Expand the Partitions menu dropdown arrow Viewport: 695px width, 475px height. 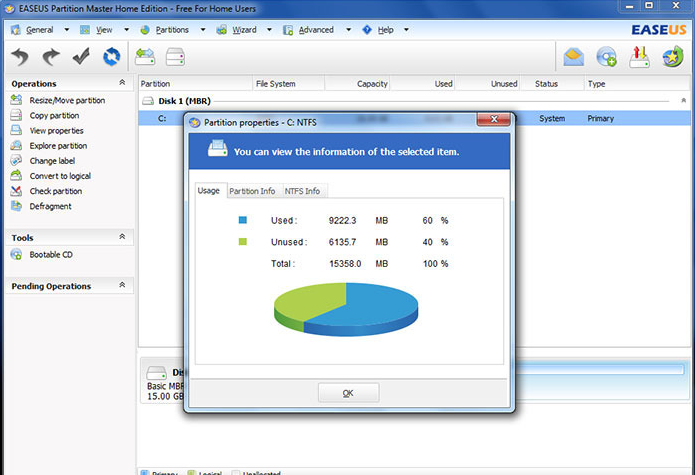click(x=203, y=30)
